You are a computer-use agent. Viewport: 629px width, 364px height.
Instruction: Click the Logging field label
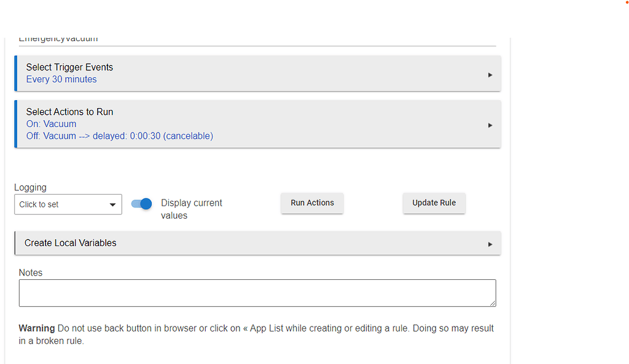[x=30, y=188]
